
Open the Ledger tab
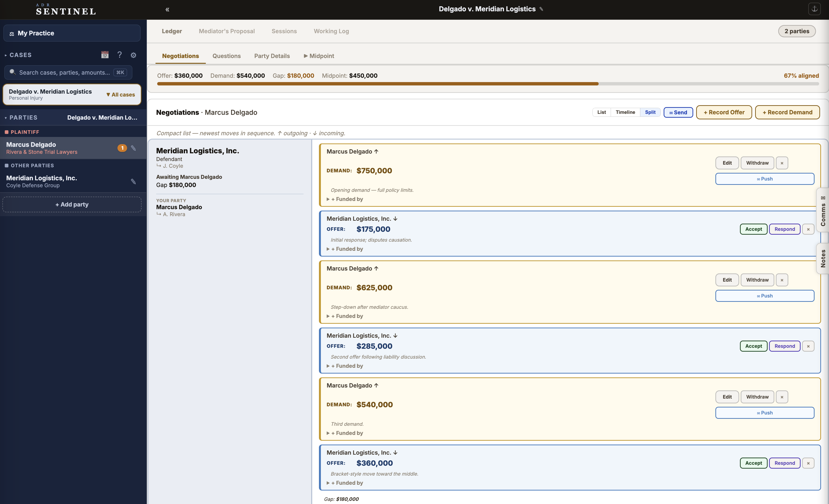pos(172,31)
